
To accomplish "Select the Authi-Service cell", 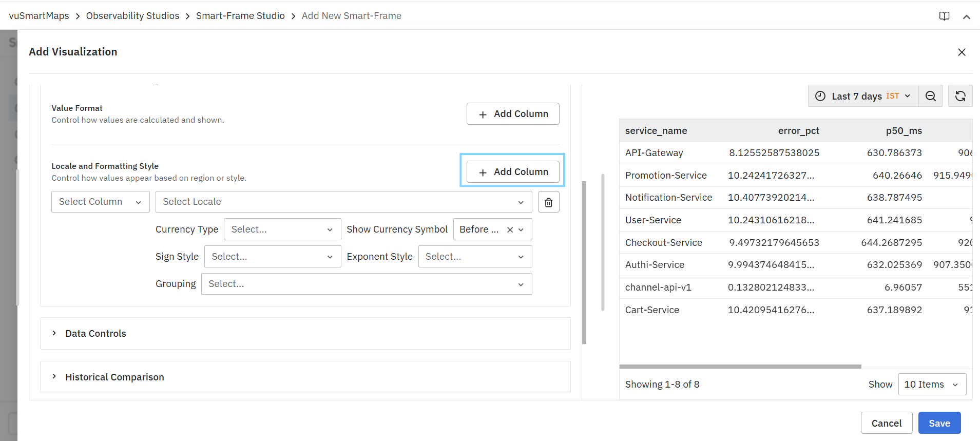I will pyautogui.click(x=655, y=265).
